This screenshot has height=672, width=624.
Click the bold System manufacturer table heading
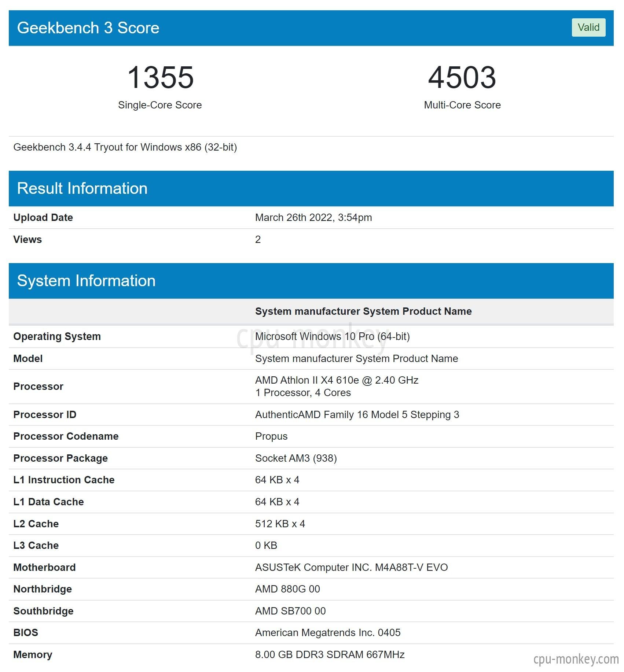363,311
